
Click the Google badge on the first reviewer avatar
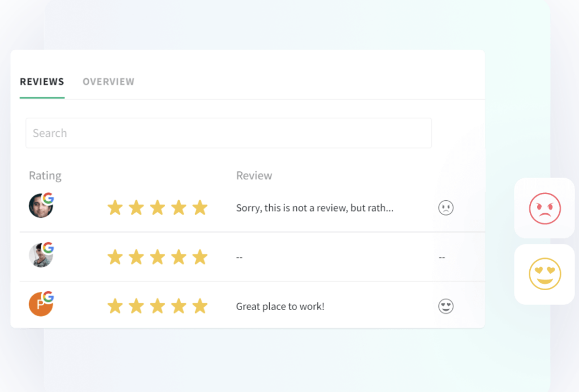coord(49,200)
